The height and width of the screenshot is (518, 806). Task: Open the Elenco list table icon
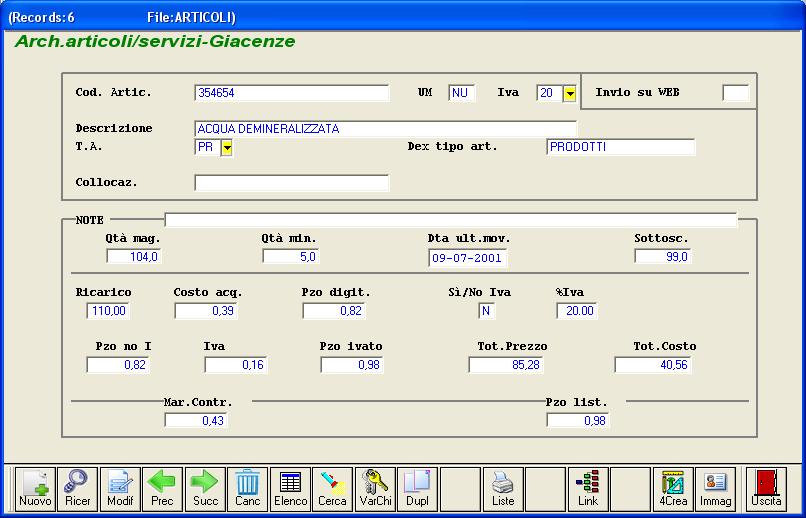coord(290,489)
